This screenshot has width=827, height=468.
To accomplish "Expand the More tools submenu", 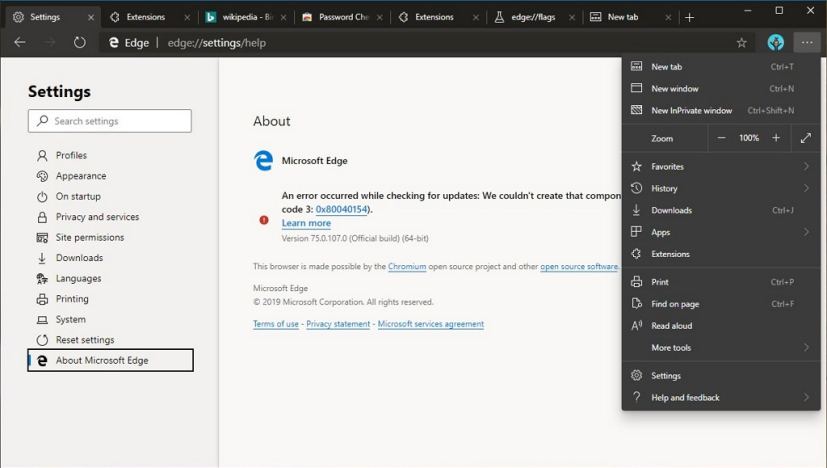I will (806, 347).
